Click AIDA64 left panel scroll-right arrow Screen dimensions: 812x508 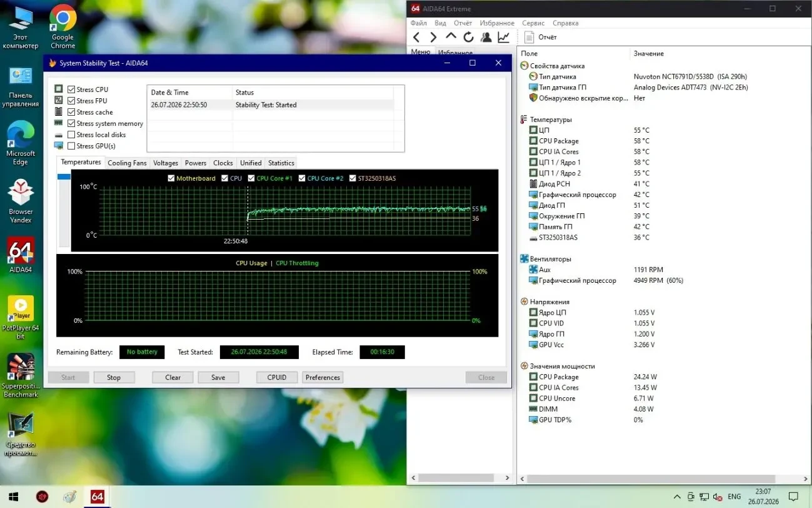click(508, 478)
